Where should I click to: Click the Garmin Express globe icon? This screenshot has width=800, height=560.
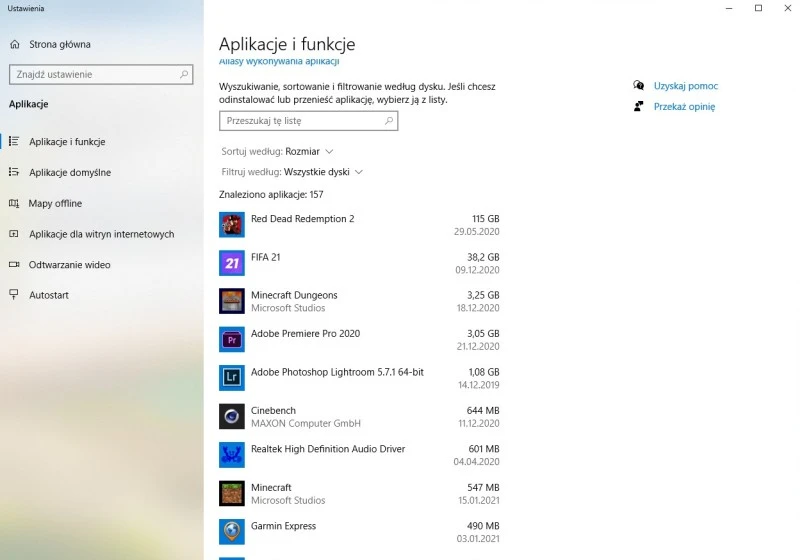pyautogui.click(x=231, y=531)
